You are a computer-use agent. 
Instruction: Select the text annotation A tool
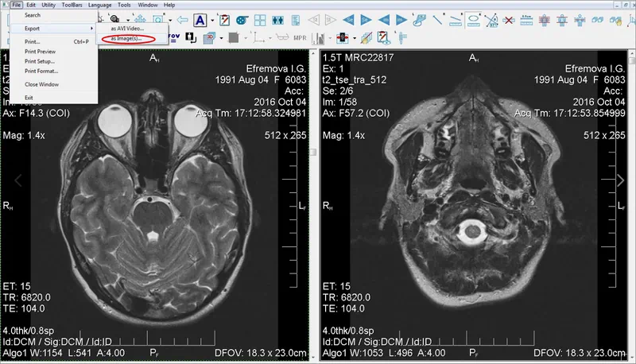(x=200, y=20)
